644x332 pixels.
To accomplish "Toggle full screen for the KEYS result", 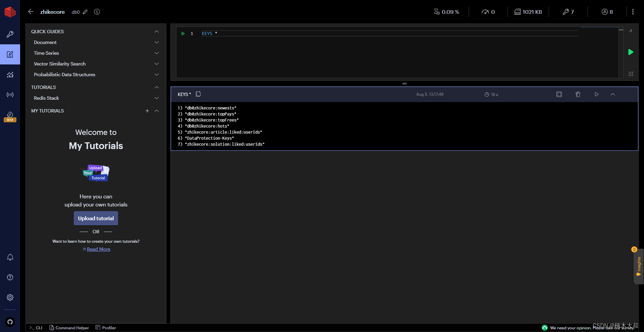I will 559,94.
